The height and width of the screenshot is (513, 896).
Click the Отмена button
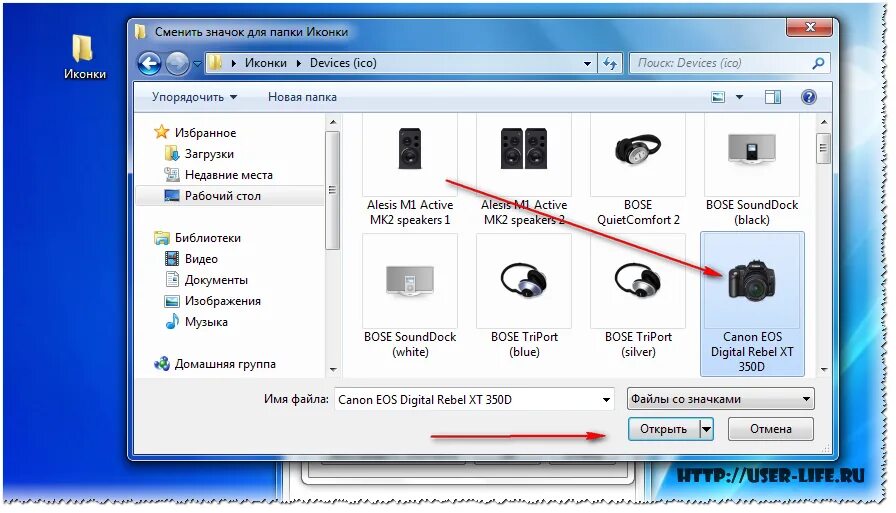(x=770, y=429)
